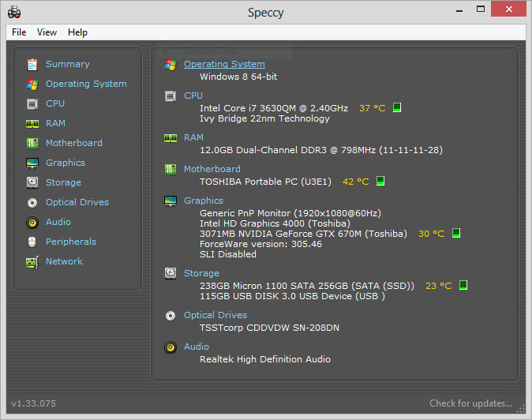Open the View menu

click(47, 32)
